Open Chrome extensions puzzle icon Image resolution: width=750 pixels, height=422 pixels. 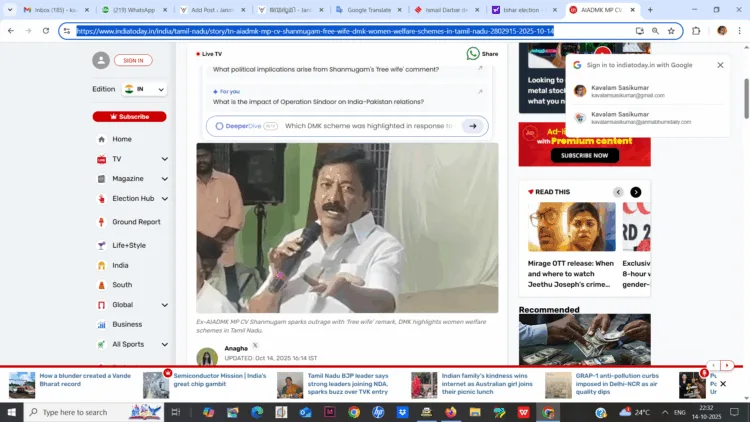[696, 31]
